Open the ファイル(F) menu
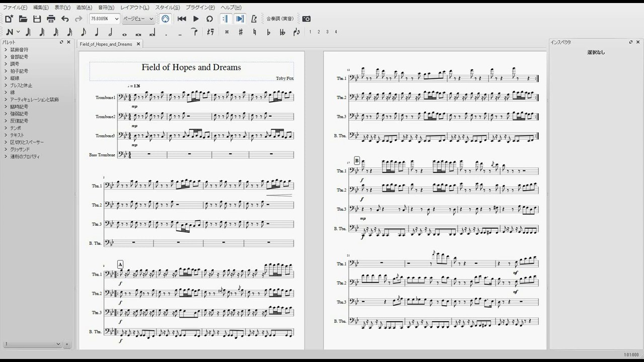The width and height of the screenshot is (644, 362). 15,8
